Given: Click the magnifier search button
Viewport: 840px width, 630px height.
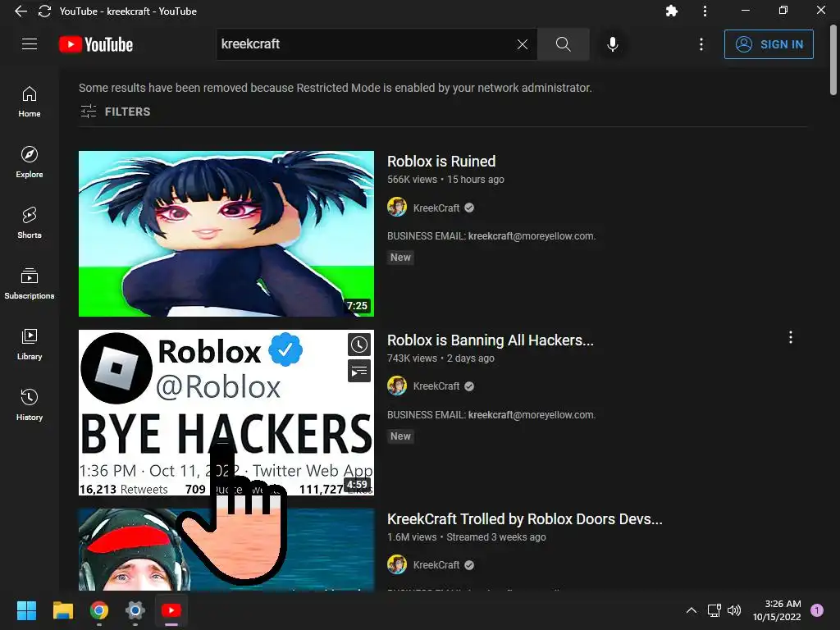Looking at the screenshot, I should pos(563,44).
